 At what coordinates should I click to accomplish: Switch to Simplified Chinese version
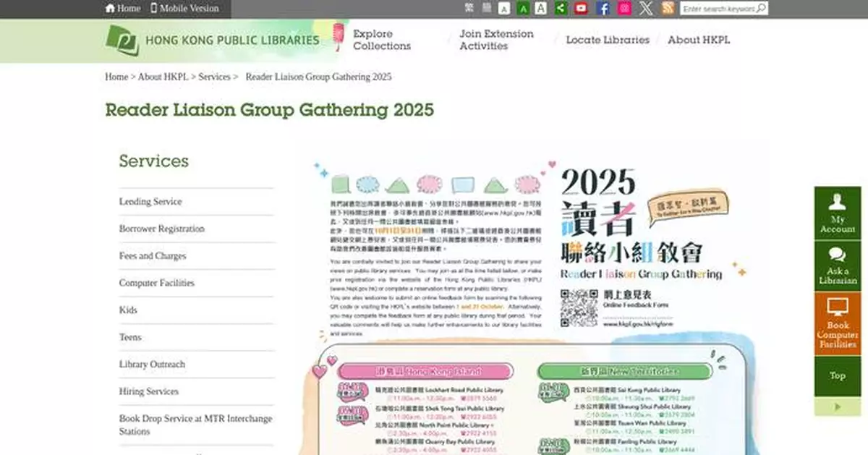(x=485, y=8)
